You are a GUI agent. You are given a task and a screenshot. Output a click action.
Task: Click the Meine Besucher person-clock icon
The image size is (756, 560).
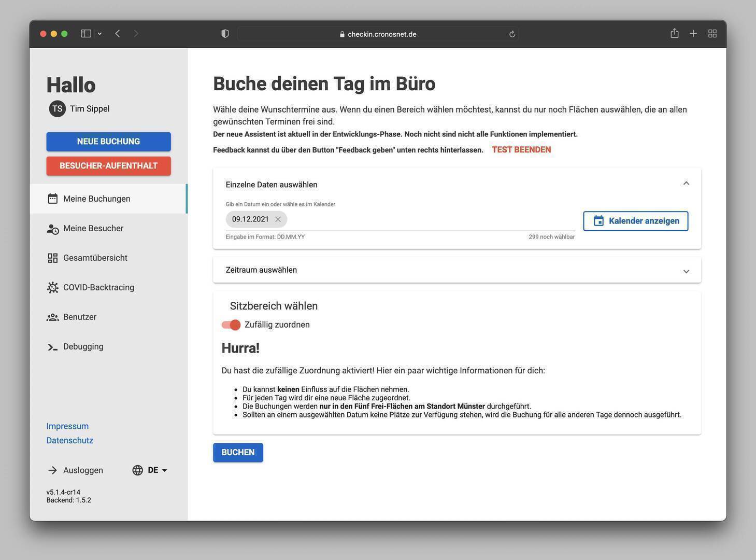coord(52,229)
